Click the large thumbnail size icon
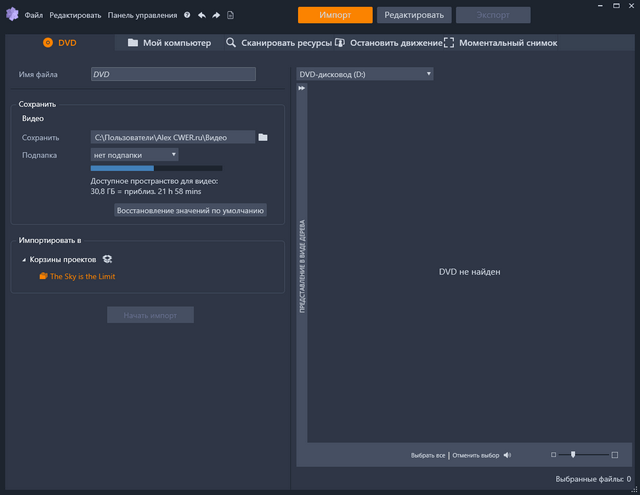Image resolution: width=640 pixels, height=495 pixels. tap(614, 455)
